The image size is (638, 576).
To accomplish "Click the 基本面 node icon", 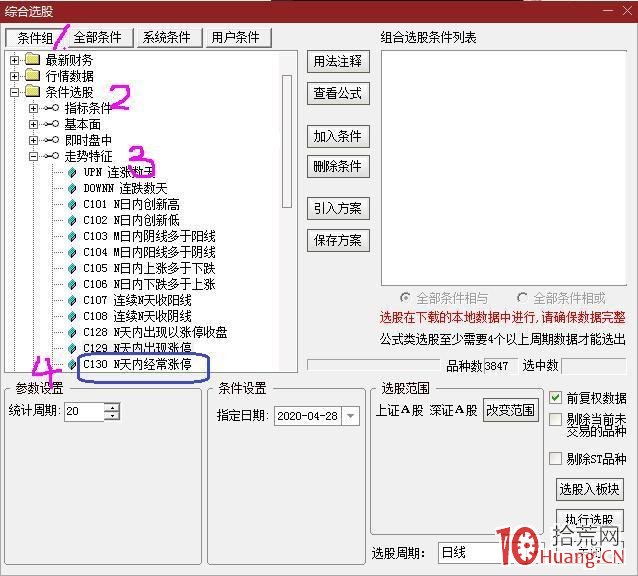I will coord(51,124).
